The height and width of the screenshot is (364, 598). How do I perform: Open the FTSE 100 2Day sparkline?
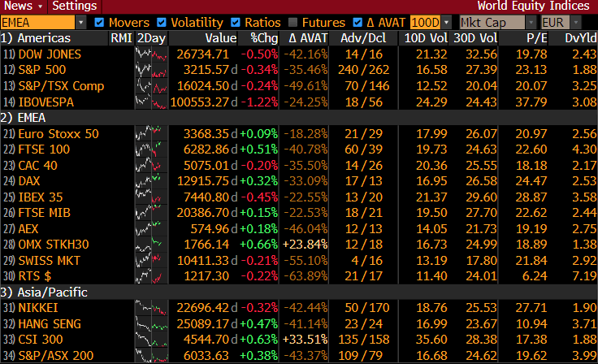pos(151,149)
